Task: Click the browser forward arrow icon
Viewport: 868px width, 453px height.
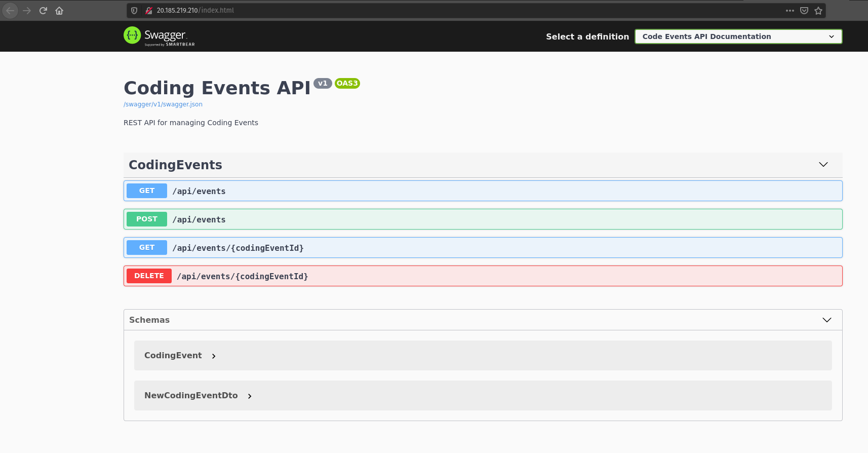Action: point(27,11)
